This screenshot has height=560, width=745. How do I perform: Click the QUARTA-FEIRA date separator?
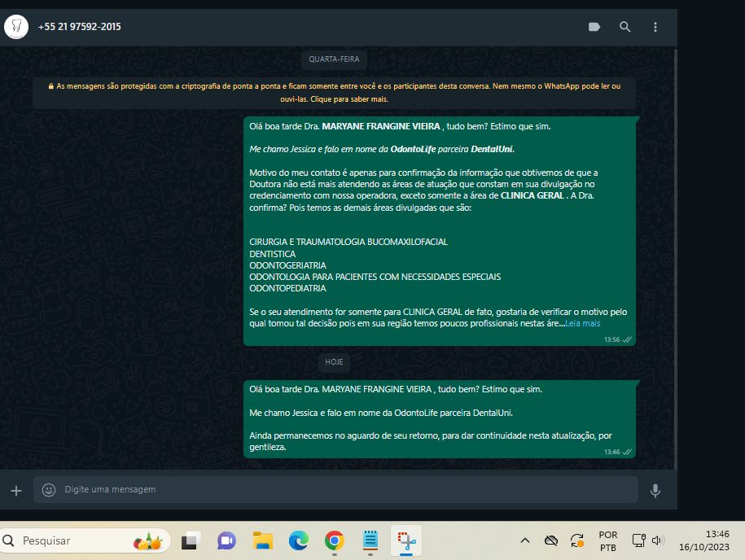point(334,59)
